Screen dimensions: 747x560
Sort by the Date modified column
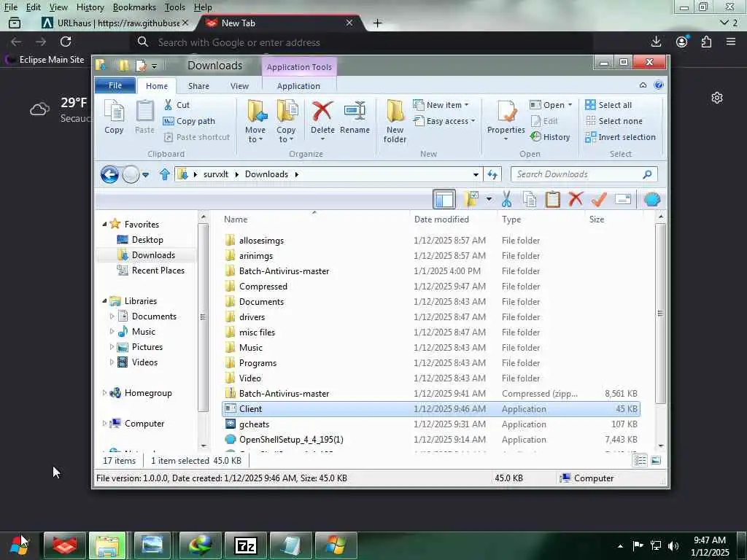pyautogui.click(x=441, y=219)
